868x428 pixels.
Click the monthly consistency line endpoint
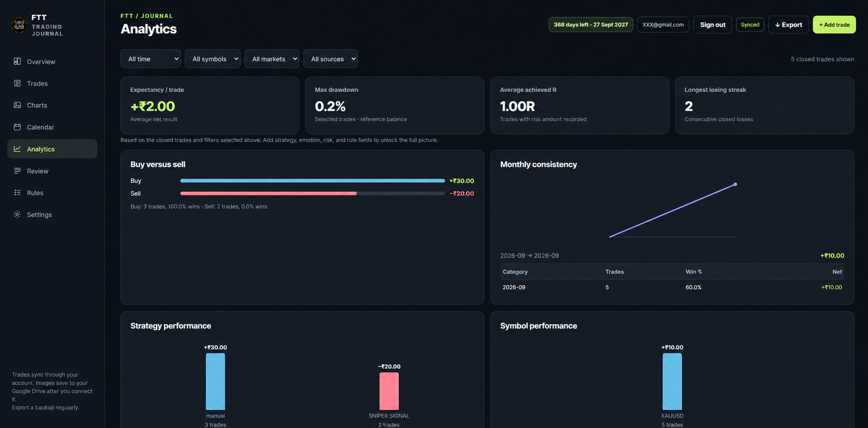735,184
